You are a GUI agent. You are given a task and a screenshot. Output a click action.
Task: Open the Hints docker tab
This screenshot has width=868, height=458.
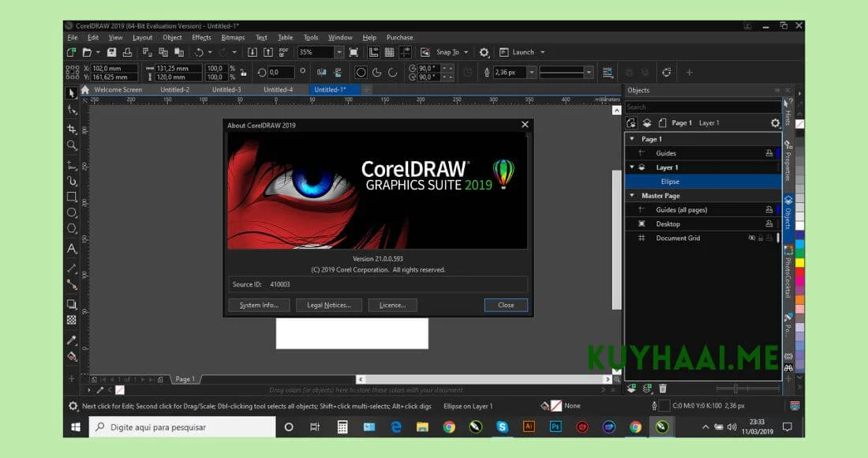pyautogui.click(x=788, y=112)
